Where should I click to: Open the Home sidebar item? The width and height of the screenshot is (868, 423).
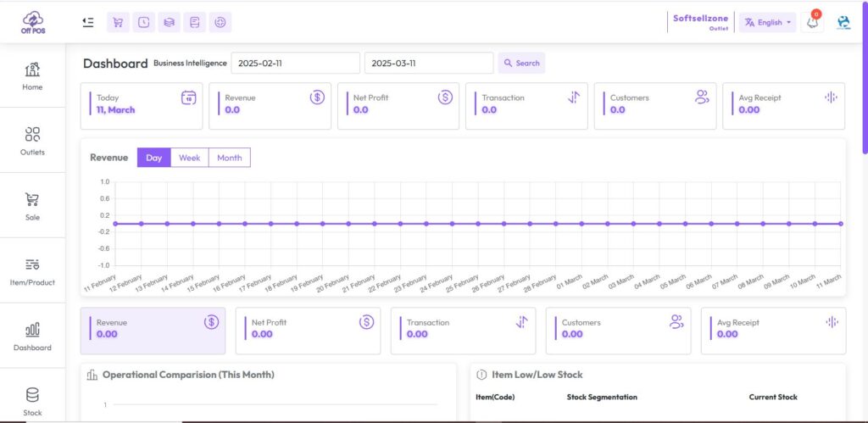[x=32, y=76]
